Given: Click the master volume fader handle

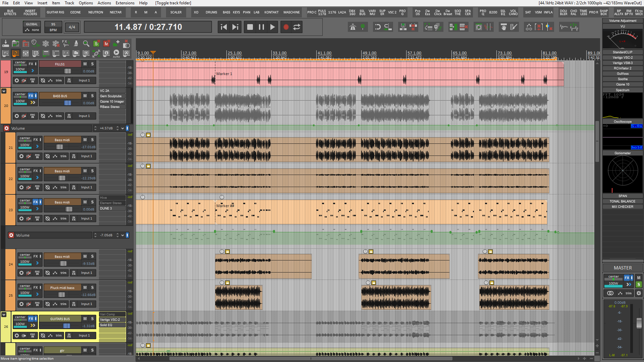Looking at the screenshot, I should click(x=639, y=323).
